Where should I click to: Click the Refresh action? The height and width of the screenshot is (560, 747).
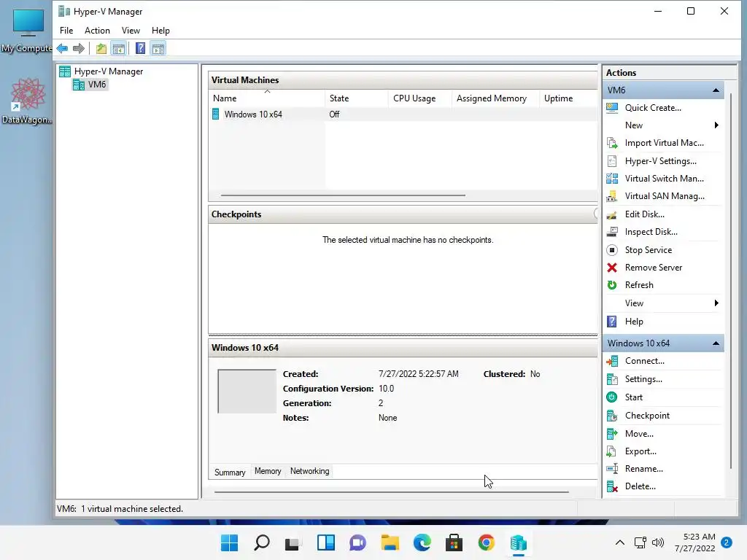click(x=639, y=285)
